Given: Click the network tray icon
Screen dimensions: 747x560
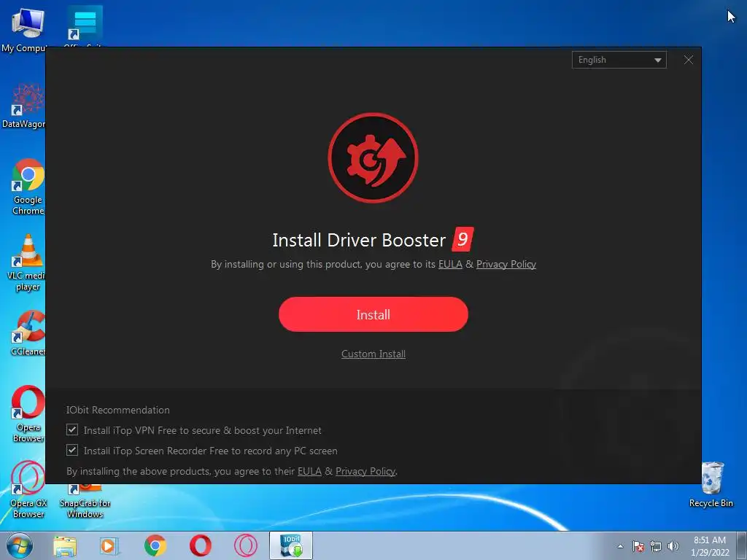Looking at the screenshot, I should (656, 546).
